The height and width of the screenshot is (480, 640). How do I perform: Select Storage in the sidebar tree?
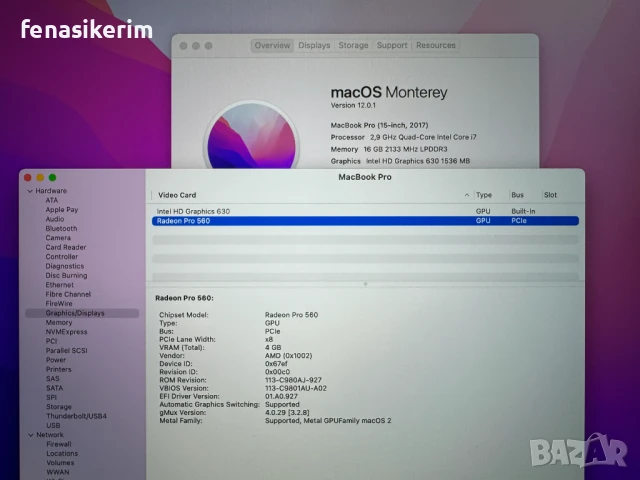coord(59,407)
